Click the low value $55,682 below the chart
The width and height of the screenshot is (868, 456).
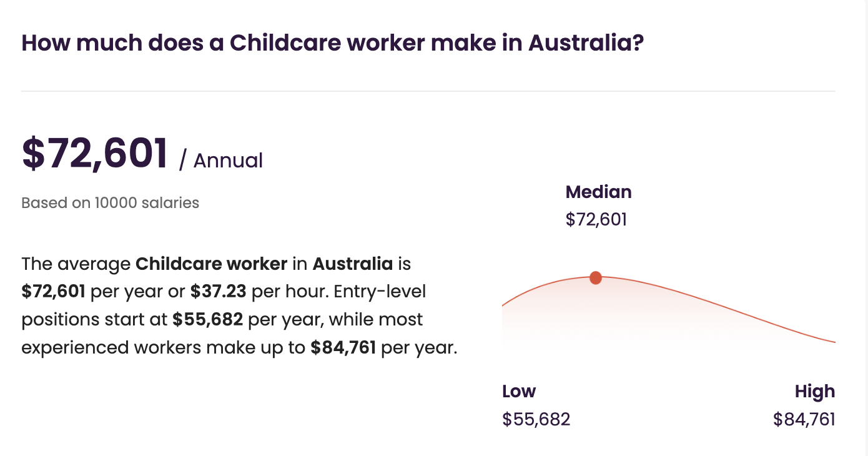pyautogui.click(x=536, y=419)
